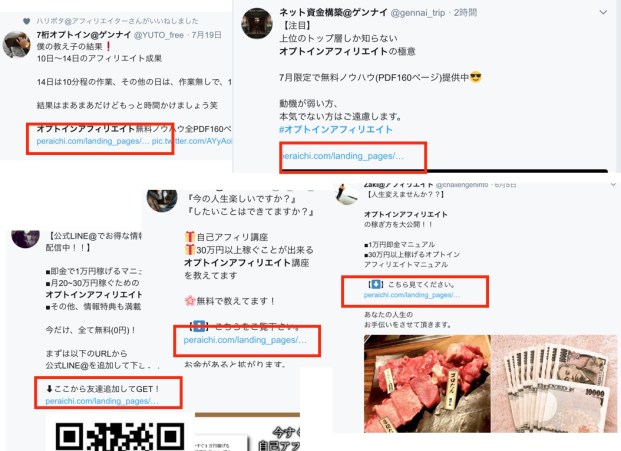
Task: Open peraichi link in 7桁オプトイン tweet
Action: (93, 141)
